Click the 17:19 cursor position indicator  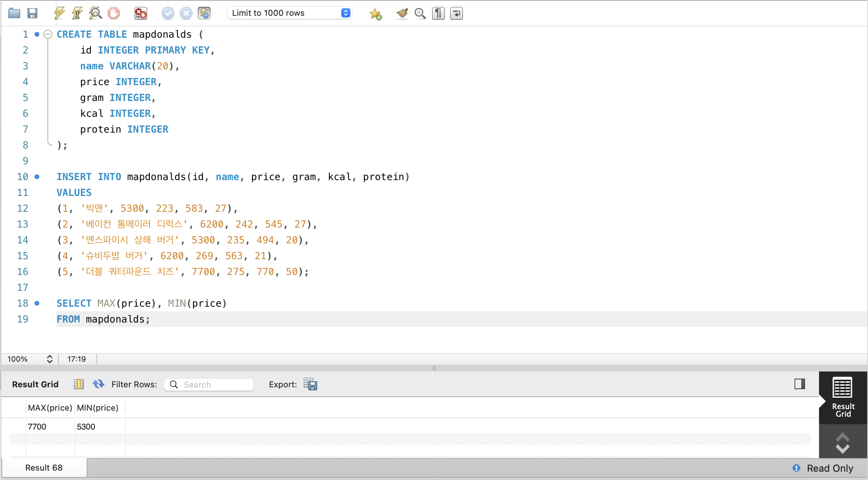(77, 359)
